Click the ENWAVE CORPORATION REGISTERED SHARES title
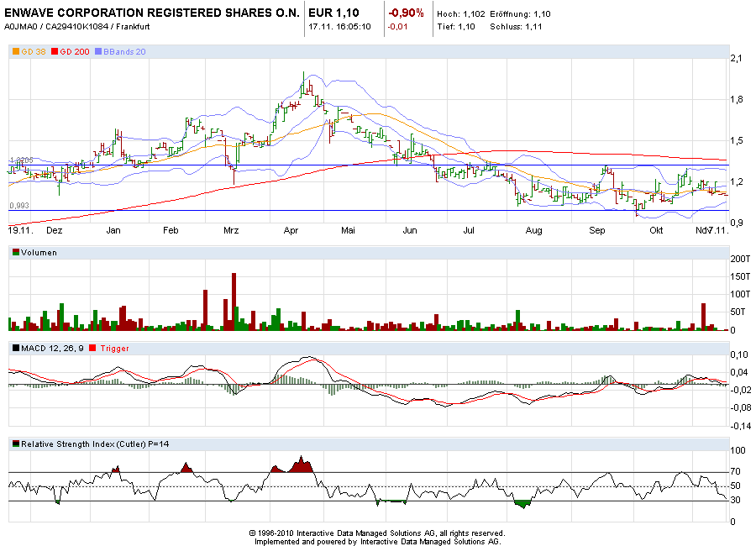Viewport: 756px width, 546px height. pyautogui.click(x=152, y=13)
